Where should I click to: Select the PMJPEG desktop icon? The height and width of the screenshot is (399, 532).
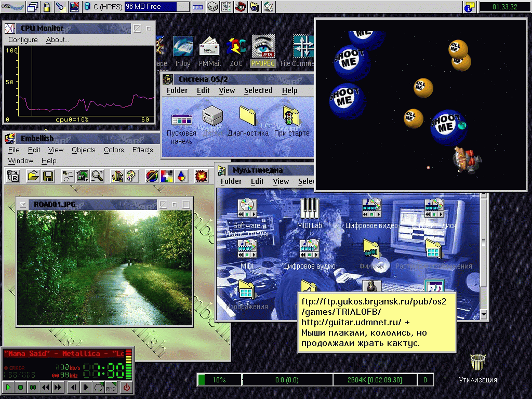point(263,51)
